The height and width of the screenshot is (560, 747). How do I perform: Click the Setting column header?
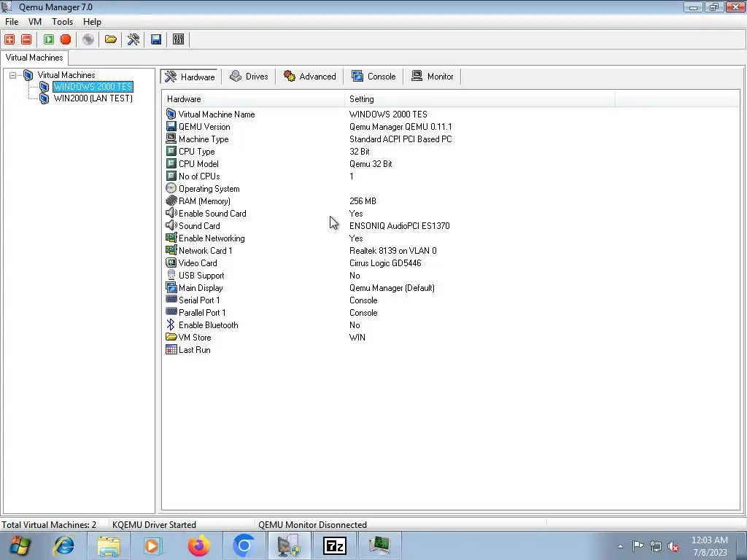(x=479, y=99)
